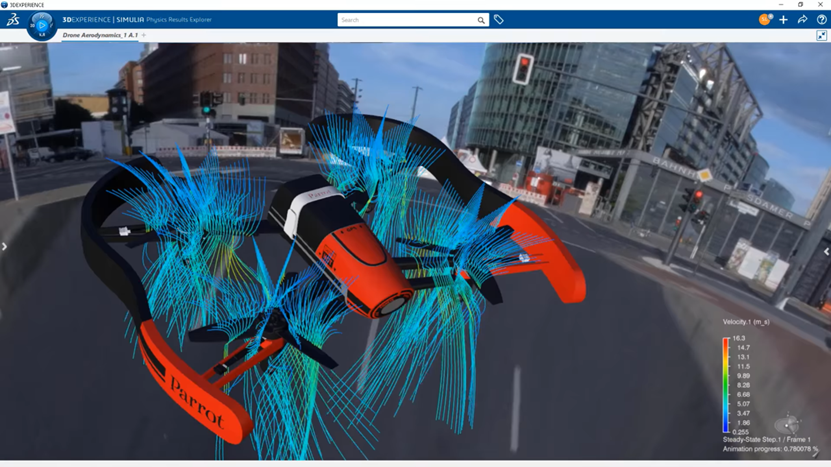Viewport: 831px width, 467px height.
Task: Open the compass play button
Action: [42, 25]
